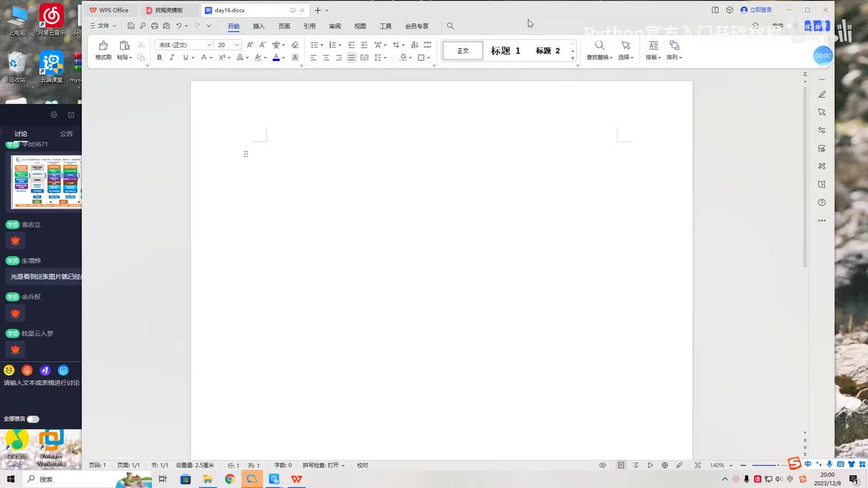This screenshot has height=488, width=868.
Task: Click the clear formatting eraser icon
Action: click(x=294, y=45)
